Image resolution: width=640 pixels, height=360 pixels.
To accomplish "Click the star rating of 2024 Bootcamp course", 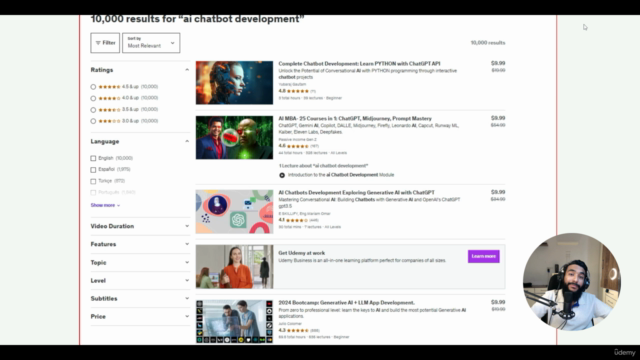I will (x=298, y=331).
